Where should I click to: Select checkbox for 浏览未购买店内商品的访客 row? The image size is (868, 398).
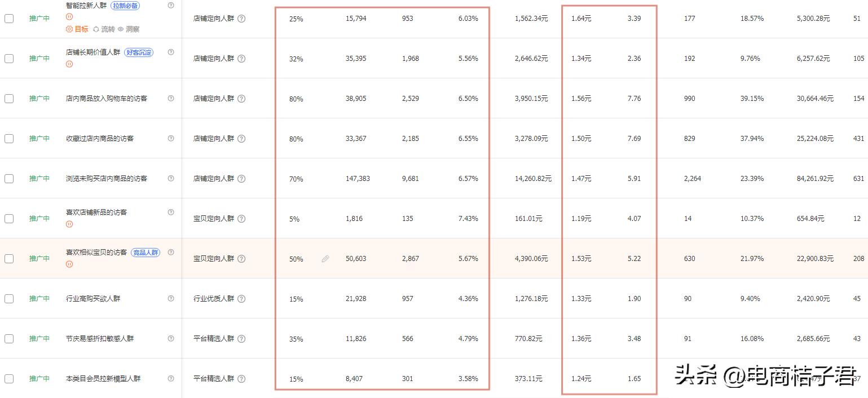coord(9,179)
